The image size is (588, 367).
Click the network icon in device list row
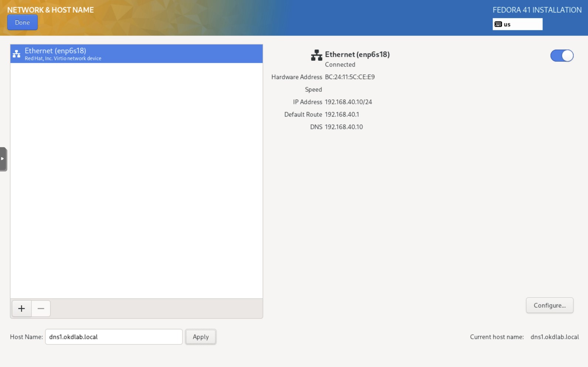17,54
